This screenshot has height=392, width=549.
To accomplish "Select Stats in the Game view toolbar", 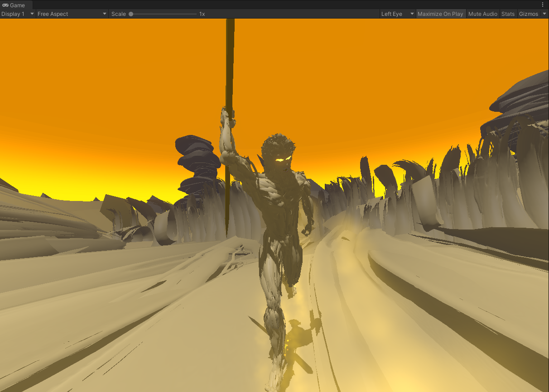I will tap(508, 14).
